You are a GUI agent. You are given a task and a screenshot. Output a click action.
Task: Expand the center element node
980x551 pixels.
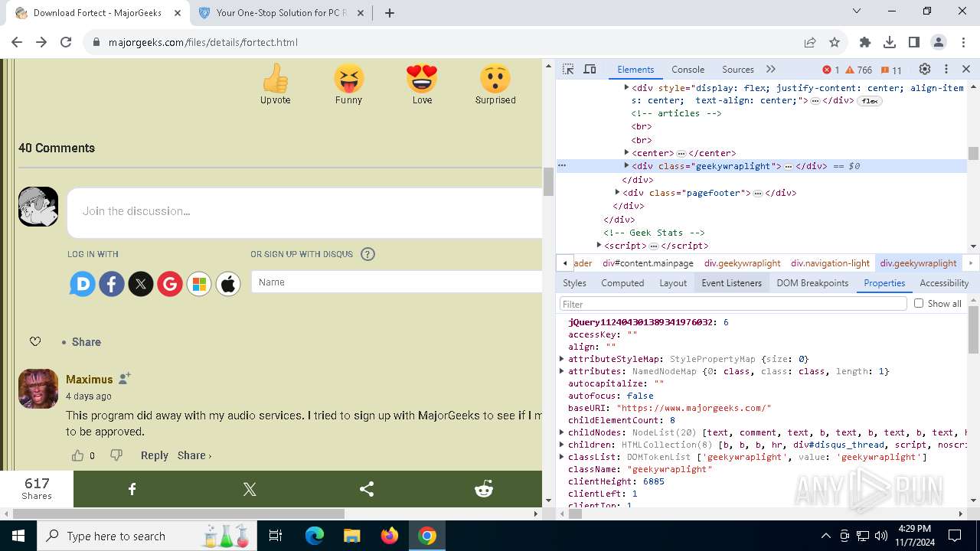[x=626, y=153]
